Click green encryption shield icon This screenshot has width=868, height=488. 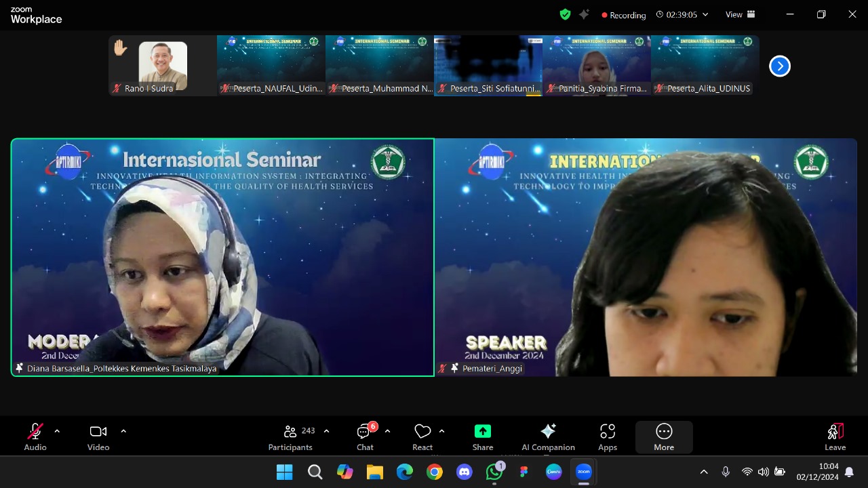pos(565,14)
